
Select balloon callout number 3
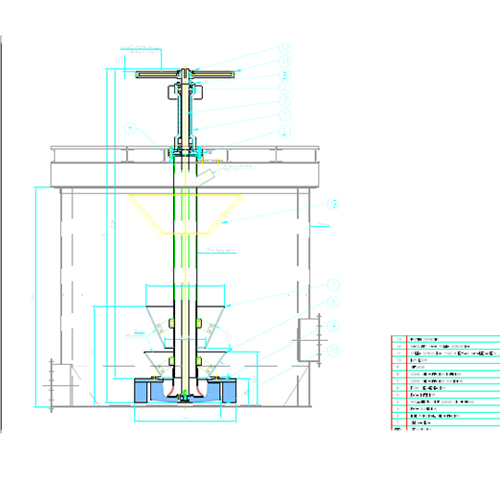(285, 75)
